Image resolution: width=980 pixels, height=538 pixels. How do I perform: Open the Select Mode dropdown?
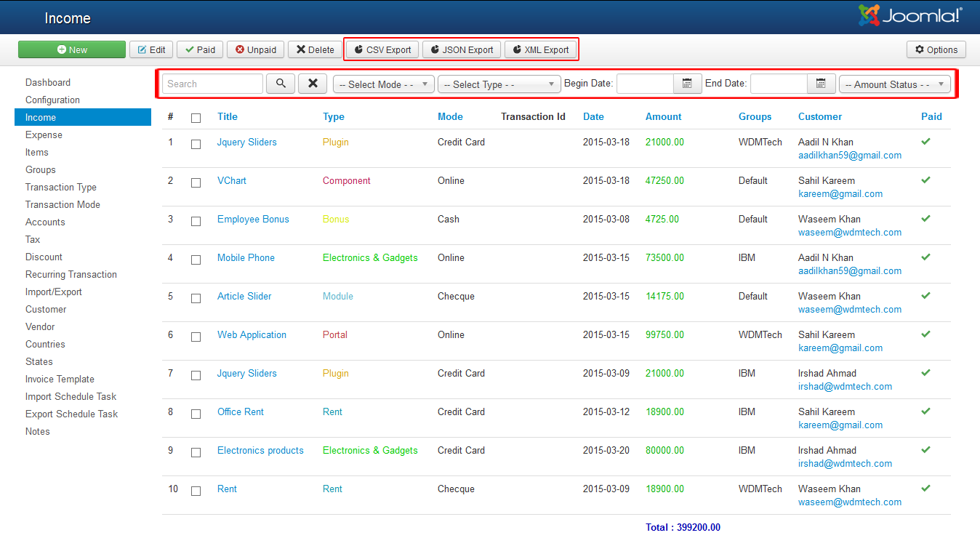[384, 84]
